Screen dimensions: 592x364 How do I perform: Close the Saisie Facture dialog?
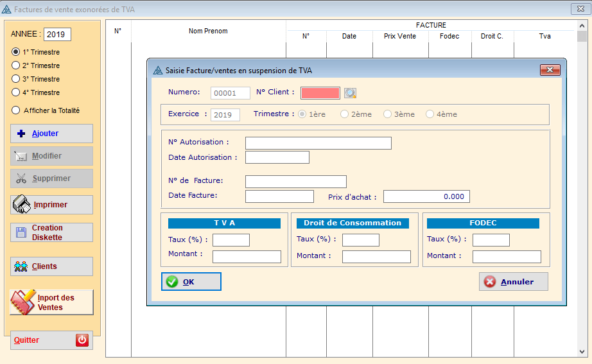(x=550, y=70)
